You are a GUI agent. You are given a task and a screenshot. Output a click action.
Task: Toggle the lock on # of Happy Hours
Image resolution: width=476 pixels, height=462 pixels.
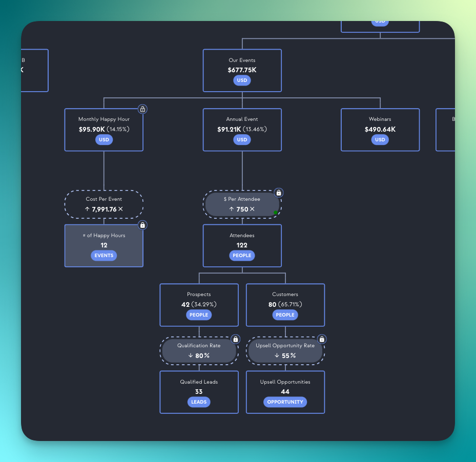(142, 225)
